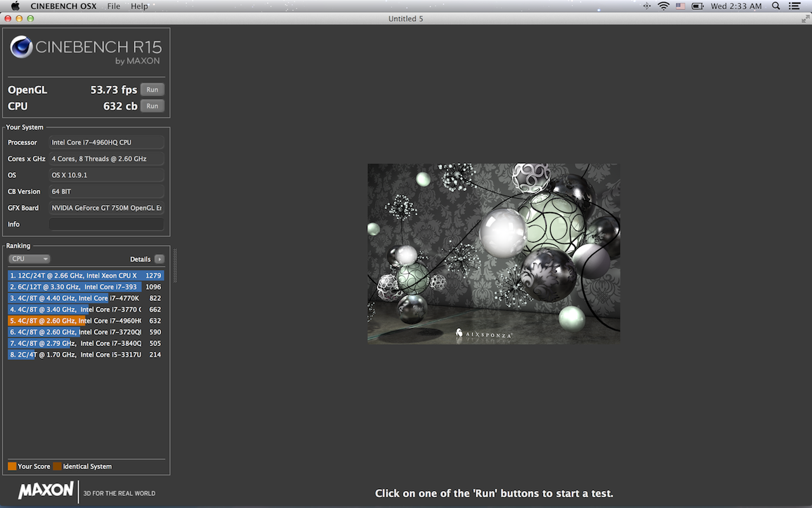The width and height of the screenshot is (812, 508).
Task: Click the Untitled 5 window title
Action: [x=405, y=18]
